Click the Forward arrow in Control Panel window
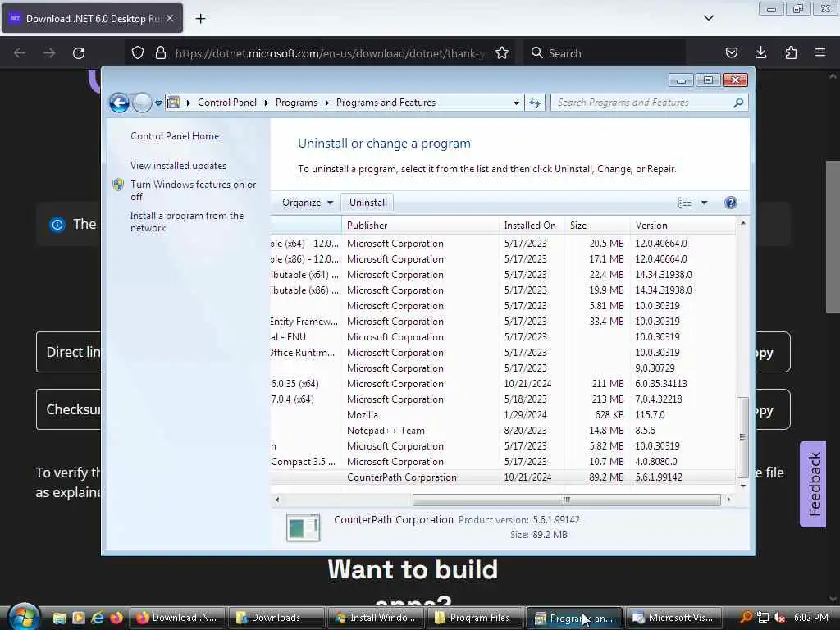840x630 pixels. point(142,103)
